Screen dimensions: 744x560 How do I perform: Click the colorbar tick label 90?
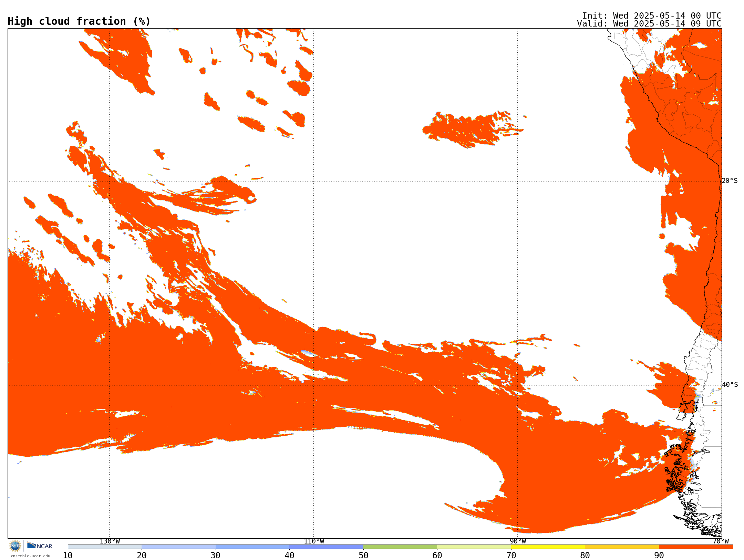659,556
